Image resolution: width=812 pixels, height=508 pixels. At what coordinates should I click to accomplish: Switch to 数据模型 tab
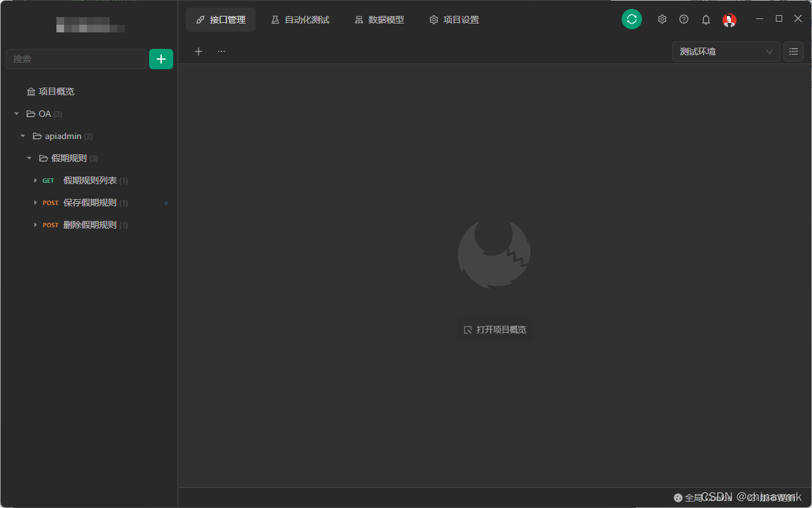coord(379,20)
